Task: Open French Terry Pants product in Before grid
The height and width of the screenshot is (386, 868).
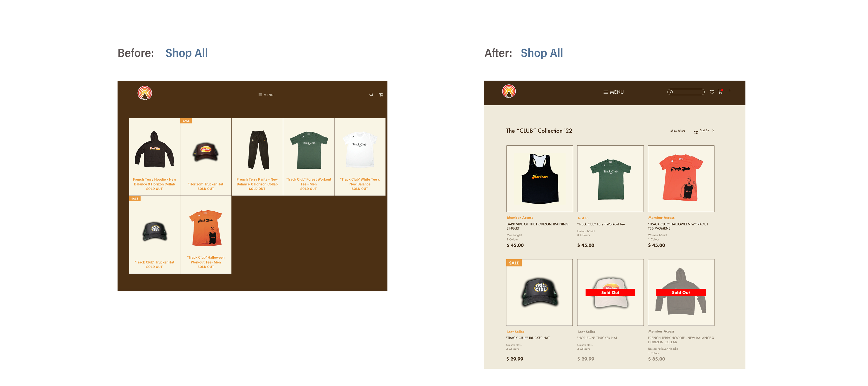Action: 257,157
